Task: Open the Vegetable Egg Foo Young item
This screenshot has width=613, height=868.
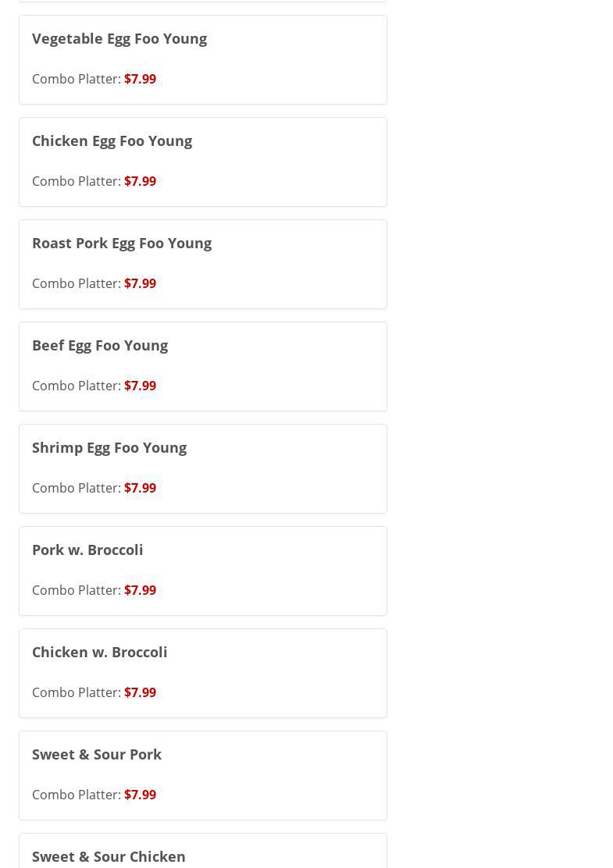Action: (119, 38)
